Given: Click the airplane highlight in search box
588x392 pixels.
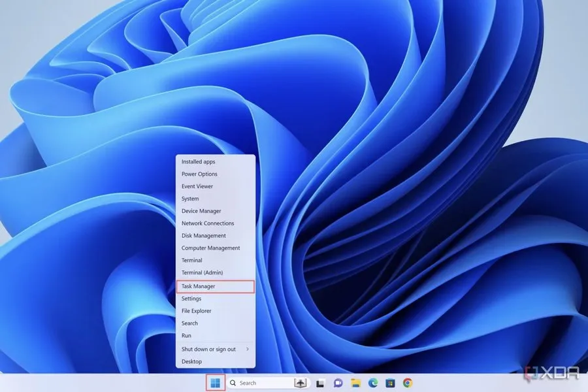Looking at the screenshot, I should tap(301, 383).
